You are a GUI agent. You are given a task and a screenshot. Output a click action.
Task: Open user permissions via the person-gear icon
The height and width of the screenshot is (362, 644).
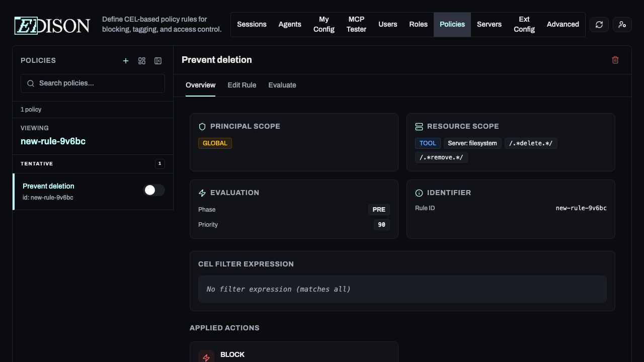[622, 24]
